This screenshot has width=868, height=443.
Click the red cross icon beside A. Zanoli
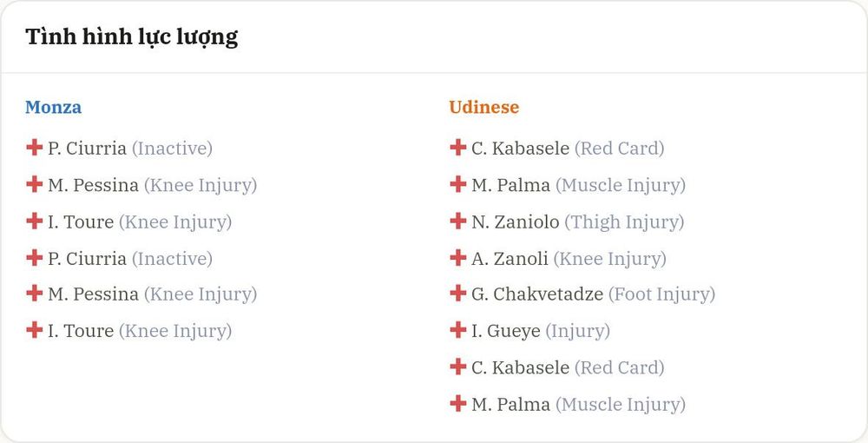coord(457,257)
